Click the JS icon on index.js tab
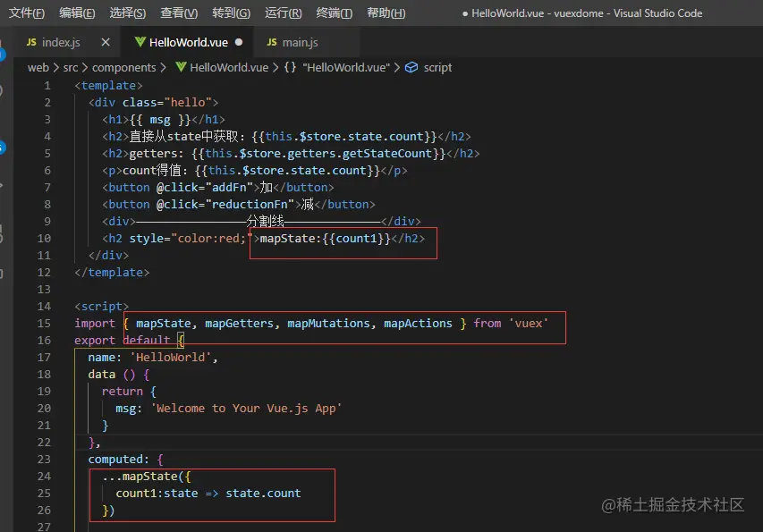Viewport: 763px width, 532px height. (31, 42)
